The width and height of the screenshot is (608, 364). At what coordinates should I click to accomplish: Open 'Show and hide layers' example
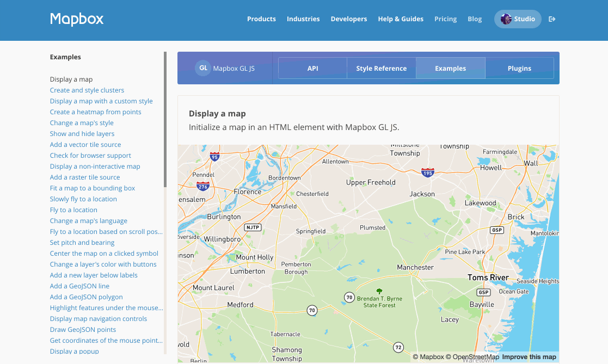pos(82,134)
